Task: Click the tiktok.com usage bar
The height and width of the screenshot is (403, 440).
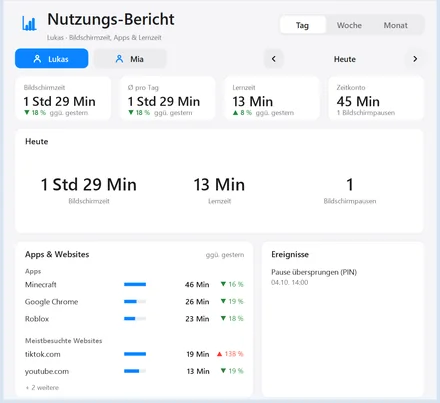Action: 135,354
